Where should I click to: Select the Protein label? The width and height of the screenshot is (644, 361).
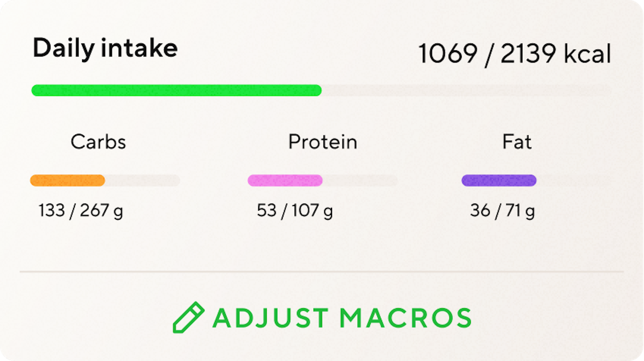(x=322, y=142)
